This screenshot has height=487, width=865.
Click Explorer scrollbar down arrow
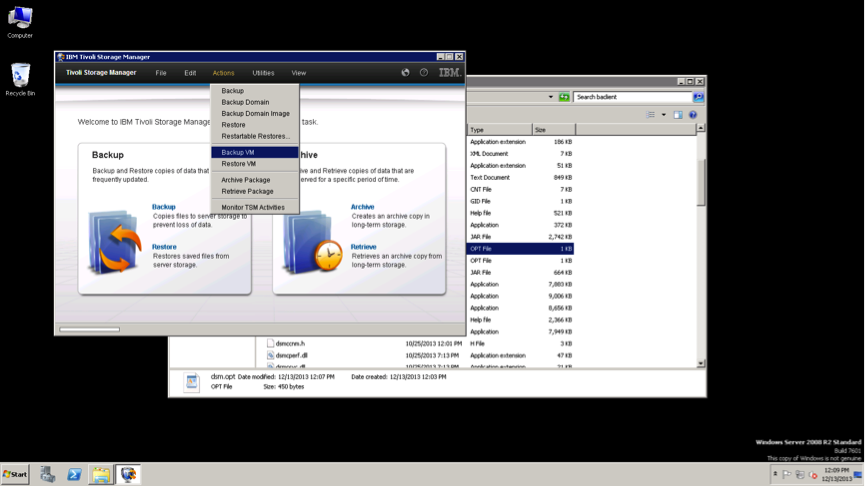(x=701, y=363)
